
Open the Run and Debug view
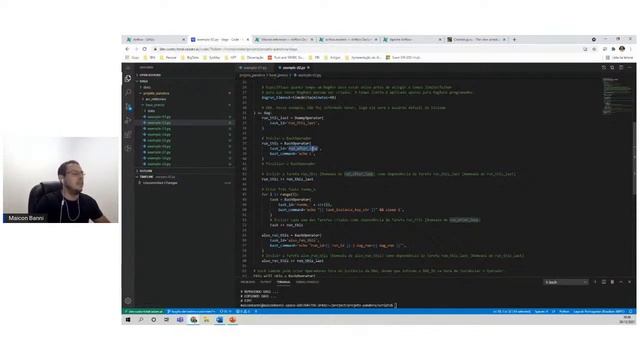point(128,120)
